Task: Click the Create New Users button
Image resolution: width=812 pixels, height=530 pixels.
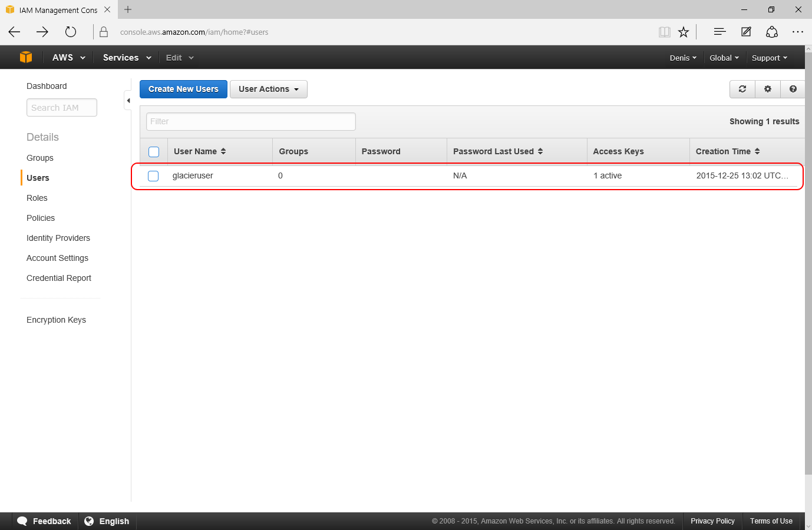Action: pos(183,89)
